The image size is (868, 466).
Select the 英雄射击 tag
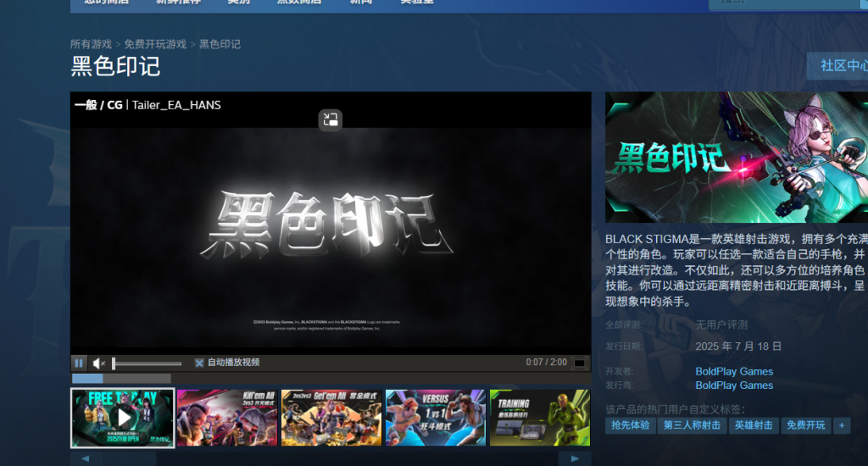pyautogui.click(x=754, y=425)
